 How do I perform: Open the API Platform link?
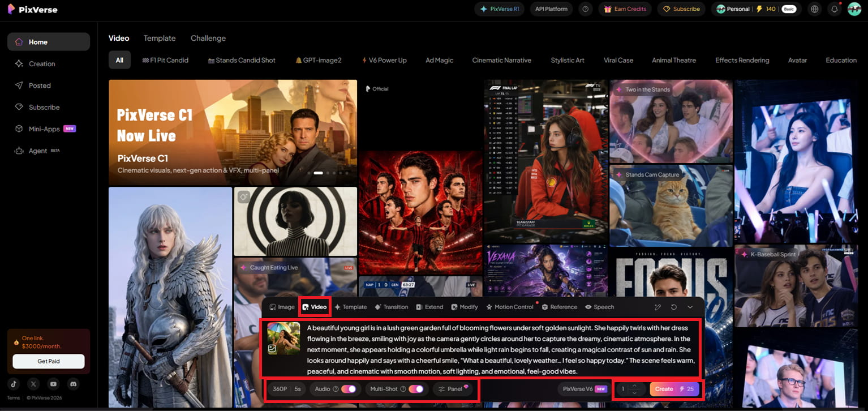pos(552,9)
